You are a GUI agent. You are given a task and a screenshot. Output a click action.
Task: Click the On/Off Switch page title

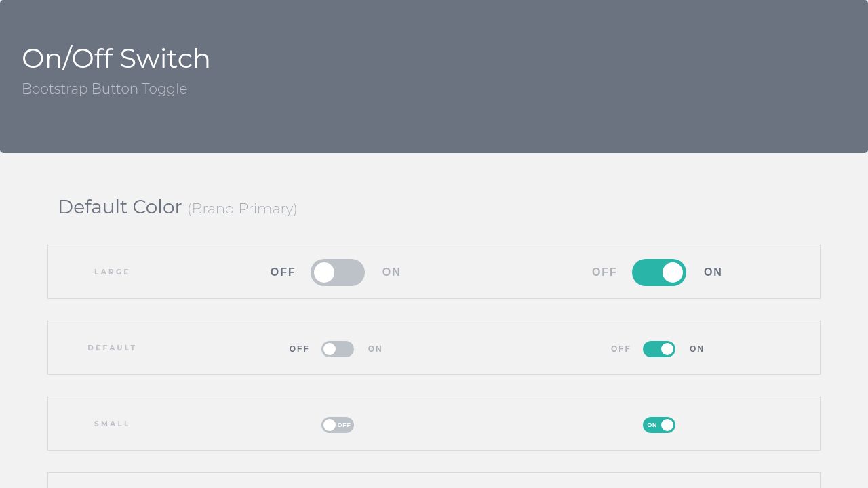tap(116, 58)
